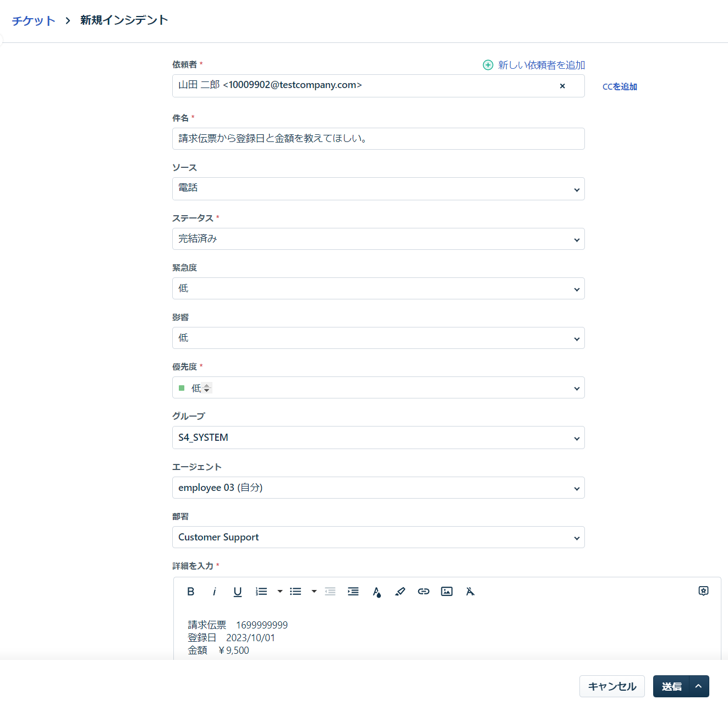
Task: Underline the selected text
Action: pyautogui.click(x=237, y=591)
